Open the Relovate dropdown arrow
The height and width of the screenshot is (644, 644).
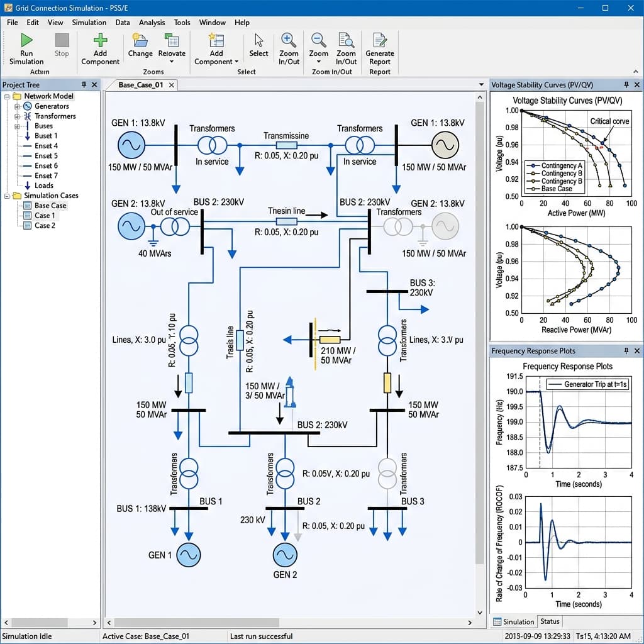coord(172,62)
